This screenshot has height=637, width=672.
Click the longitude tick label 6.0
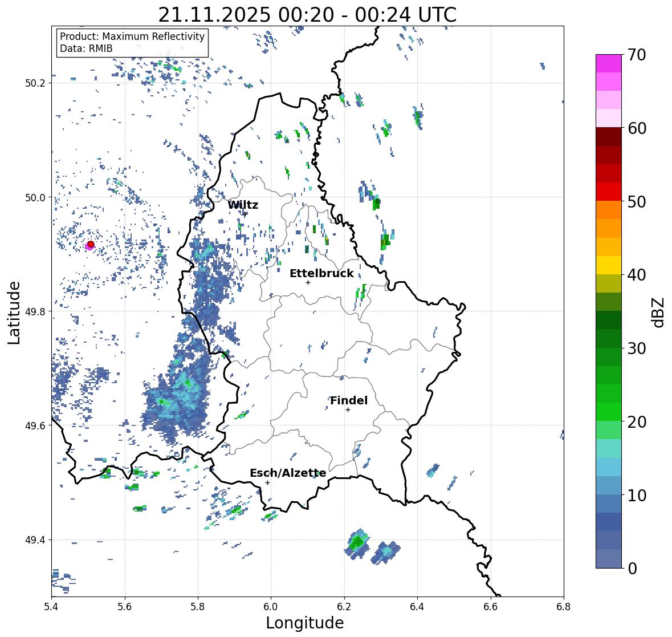(271, 607)
